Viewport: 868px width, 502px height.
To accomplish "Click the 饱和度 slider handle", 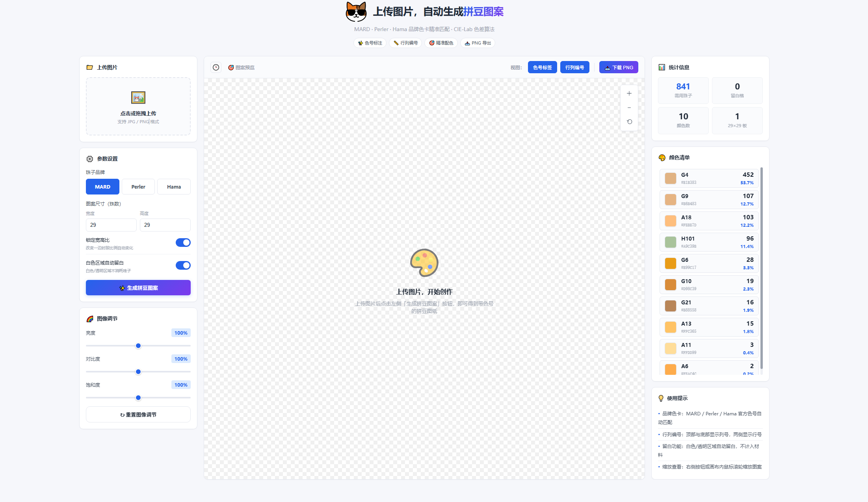I will tap(138, 398).
